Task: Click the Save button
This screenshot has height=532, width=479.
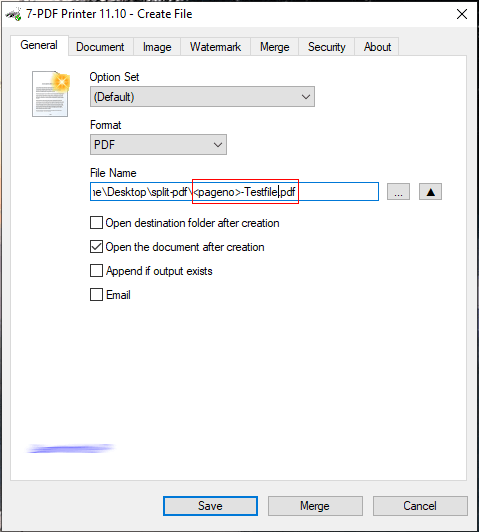Action: point(210,506)
